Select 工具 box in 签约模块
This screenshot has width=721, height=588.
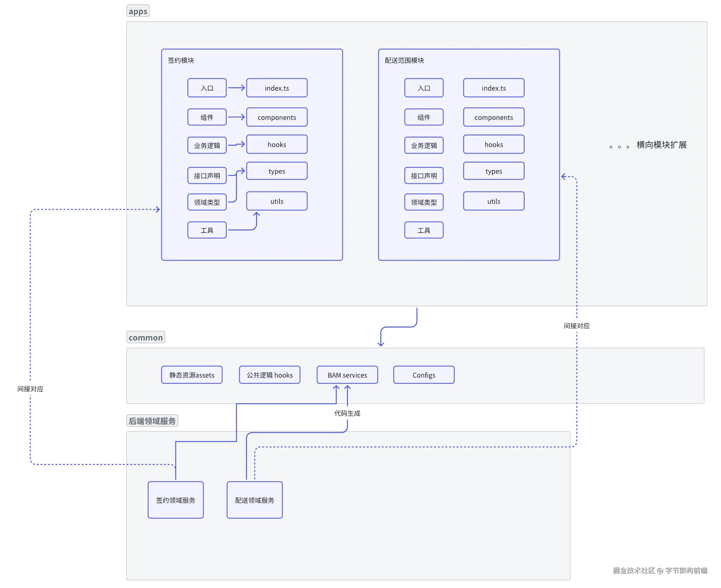[x=206, y=230]
